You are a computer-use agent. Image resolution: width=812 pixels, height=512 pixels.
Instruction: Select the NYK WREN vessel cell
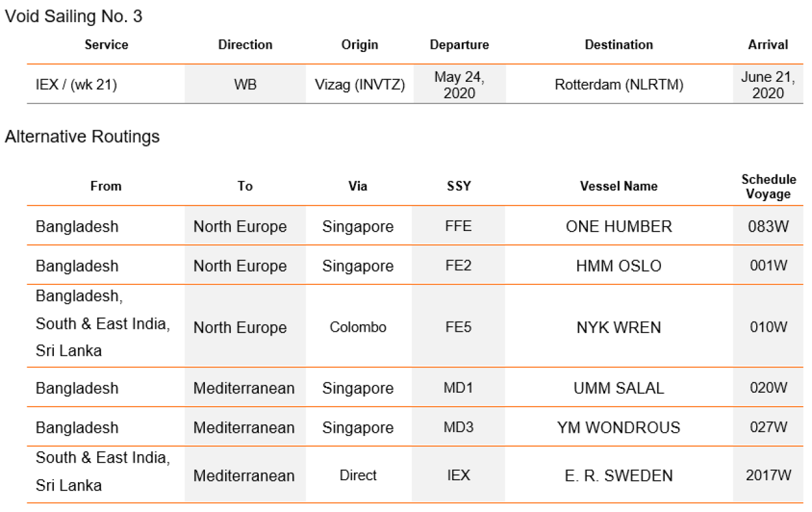tap(619, 327)
